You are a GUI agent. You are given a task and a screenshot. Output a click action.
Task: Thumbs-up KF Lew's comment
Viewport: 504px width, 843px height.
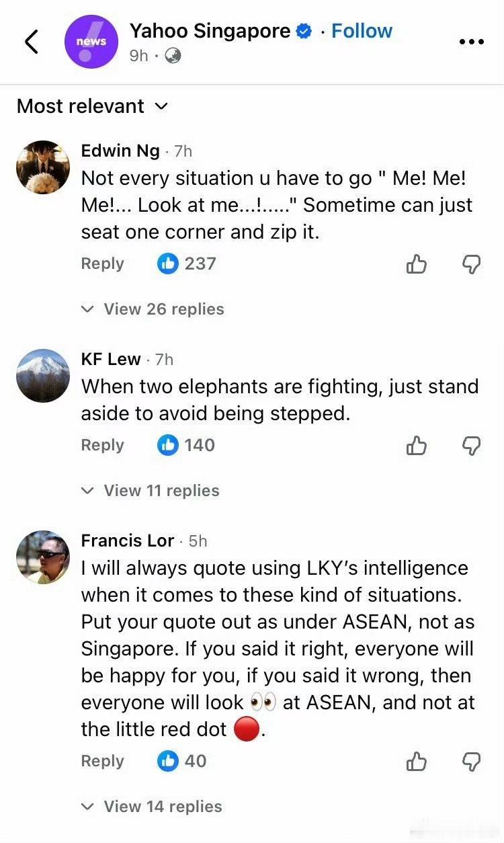click(417, 446)
